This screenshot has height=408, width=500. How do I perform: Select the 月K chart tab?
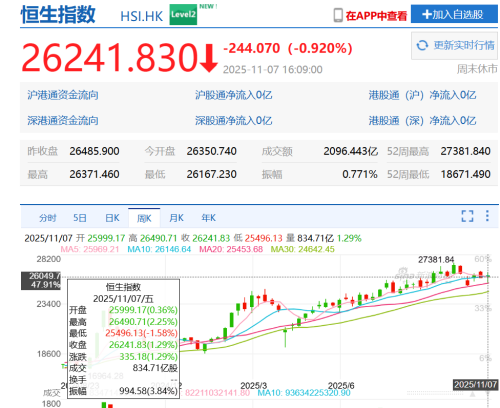click(x=176, y=218)
